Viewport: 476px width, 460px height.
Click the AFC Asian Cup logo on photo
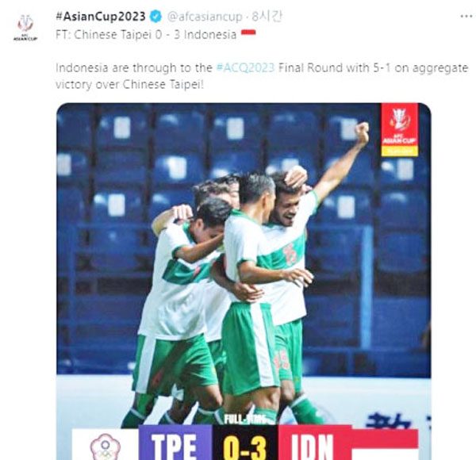(x=400, y=129)
